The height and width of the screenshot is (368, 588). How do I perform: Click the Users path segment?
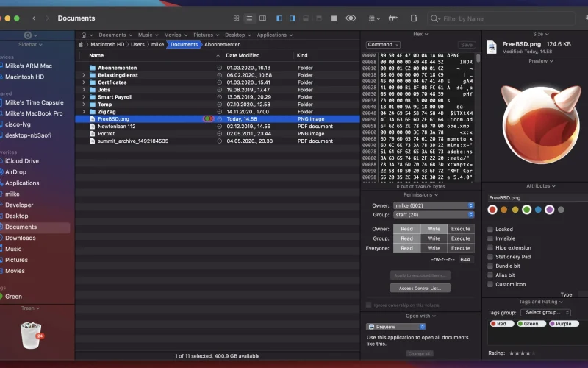pos(137,44)
